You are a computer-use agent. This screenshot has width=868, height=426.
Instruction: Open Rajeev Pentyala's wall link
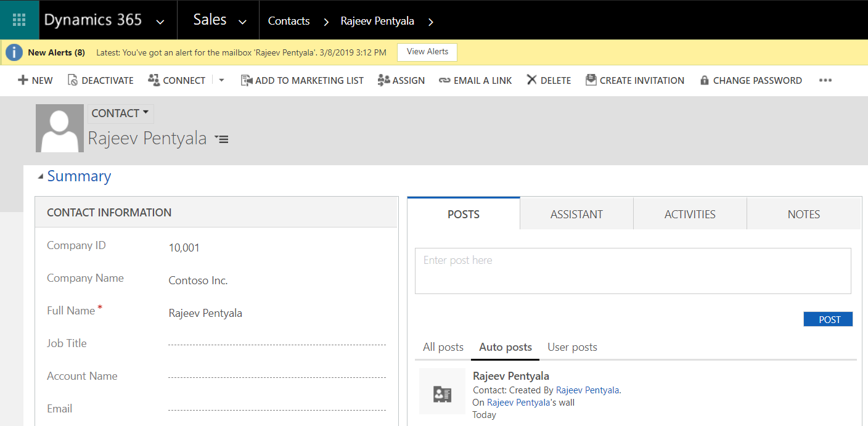pyautogui.click(x=519, y=403)
